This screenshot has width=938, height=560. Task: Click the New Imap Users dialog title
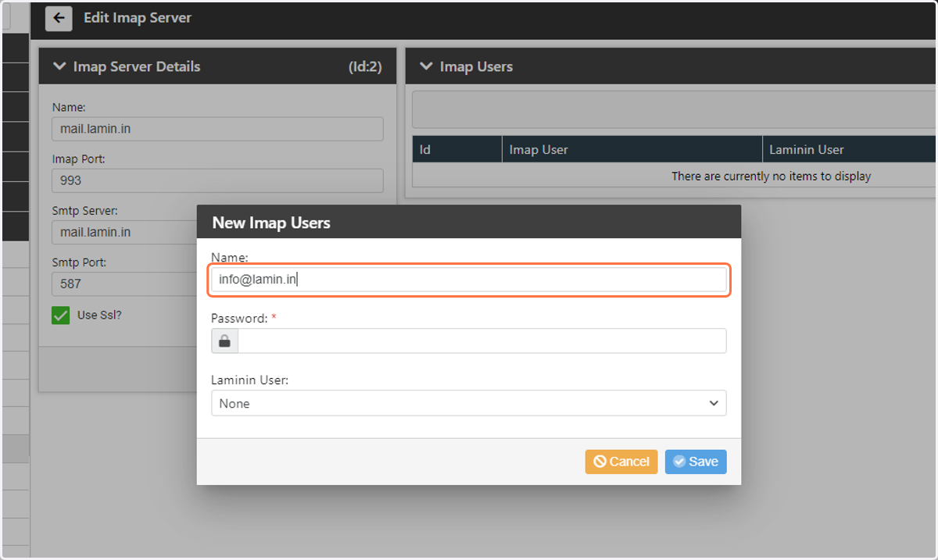click(x=271, y=223)
